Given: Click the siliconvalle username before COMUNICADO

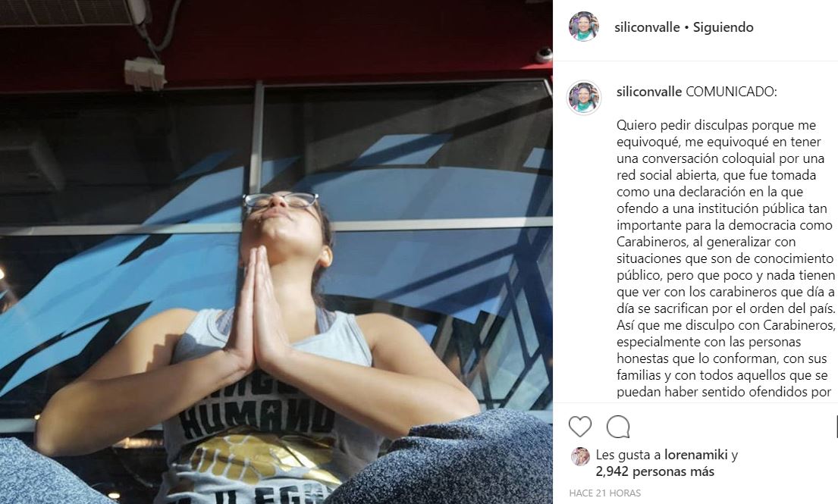Looking at the screenshot, I should pyautogui.click(x=649, y=91).
